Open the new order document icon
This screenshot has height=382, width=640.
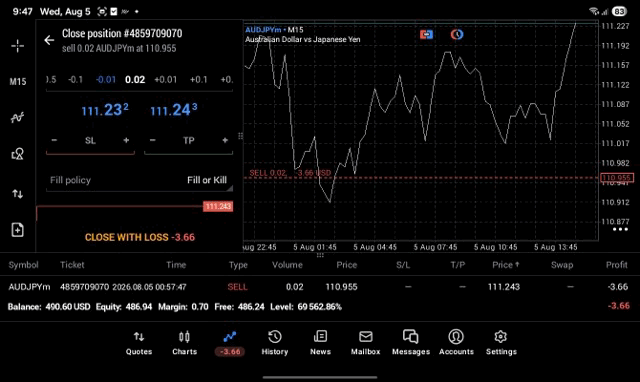(x=17, y=230)
